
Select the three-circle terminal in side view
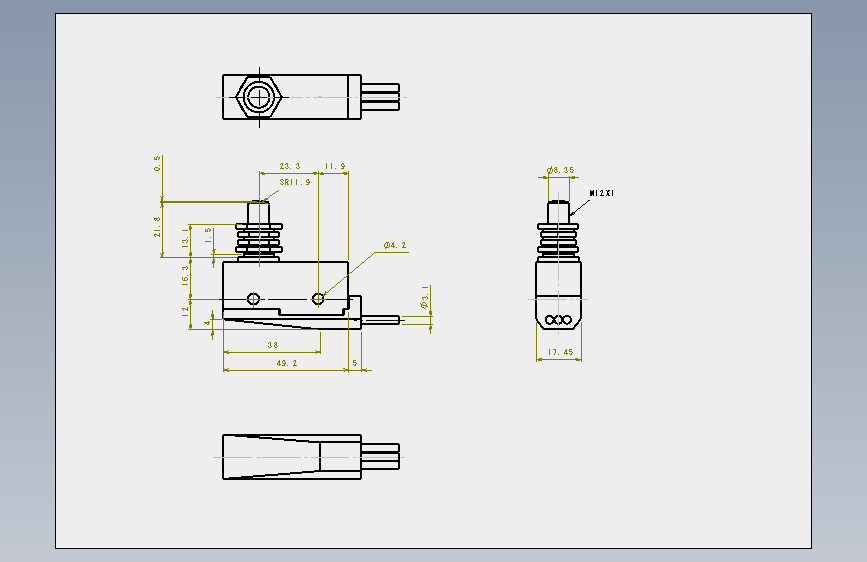tap(558, 320)
